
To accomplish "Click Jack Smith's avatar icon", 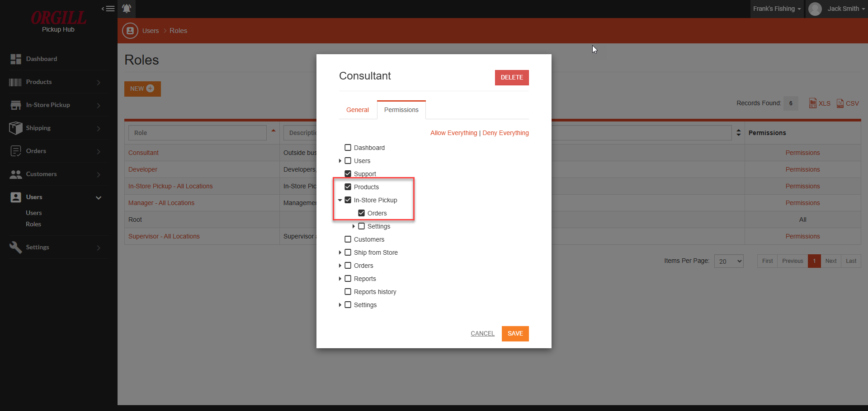I will tap(815, 9).
